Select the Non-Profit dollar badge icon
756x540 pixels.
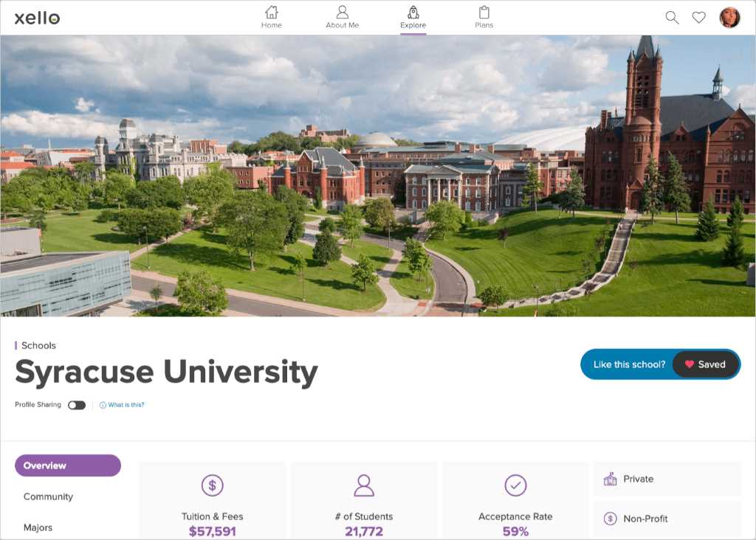611,519
